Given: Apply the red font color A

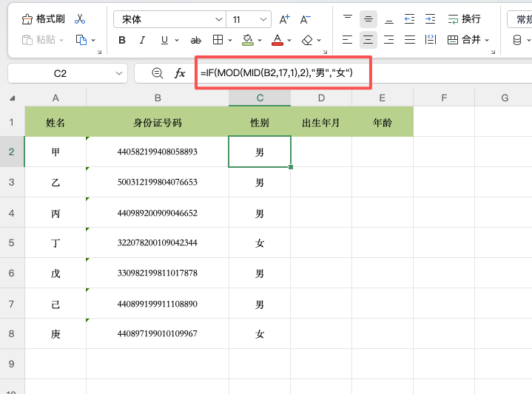Looking at the screenshot, I should tap(277, 40).
